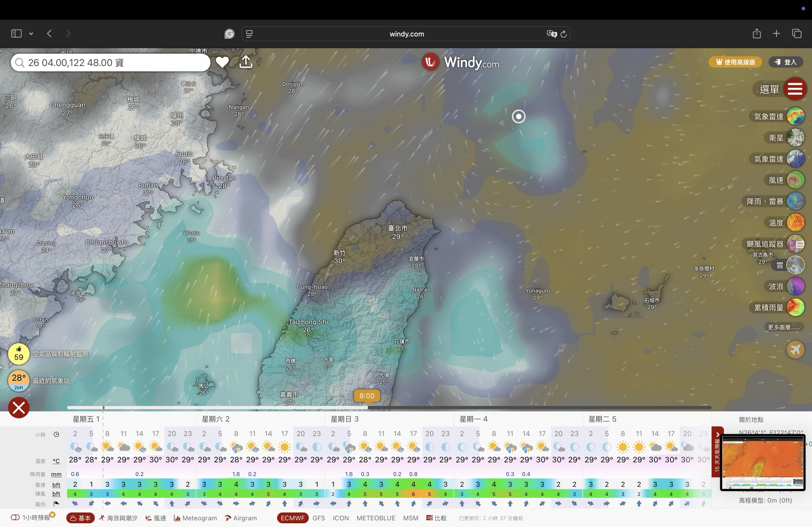
Task: Toggle the 1-hour forecast switch
Action: pyautogui.click(x=15, y=518)
